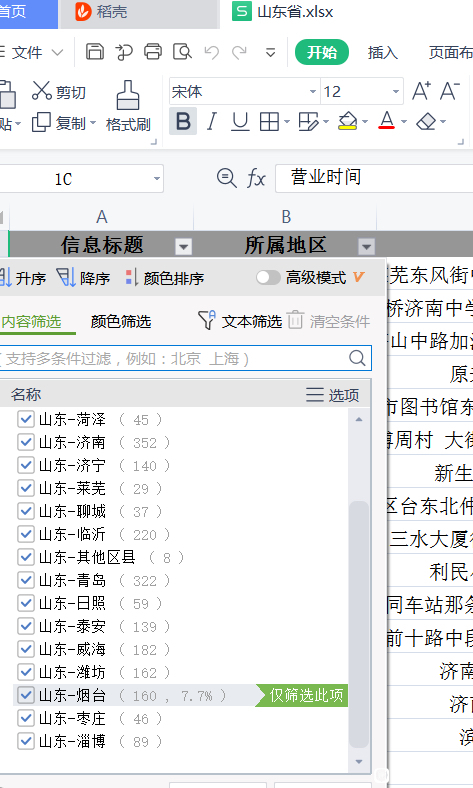Select the Format Painter brush

[128, 107]
